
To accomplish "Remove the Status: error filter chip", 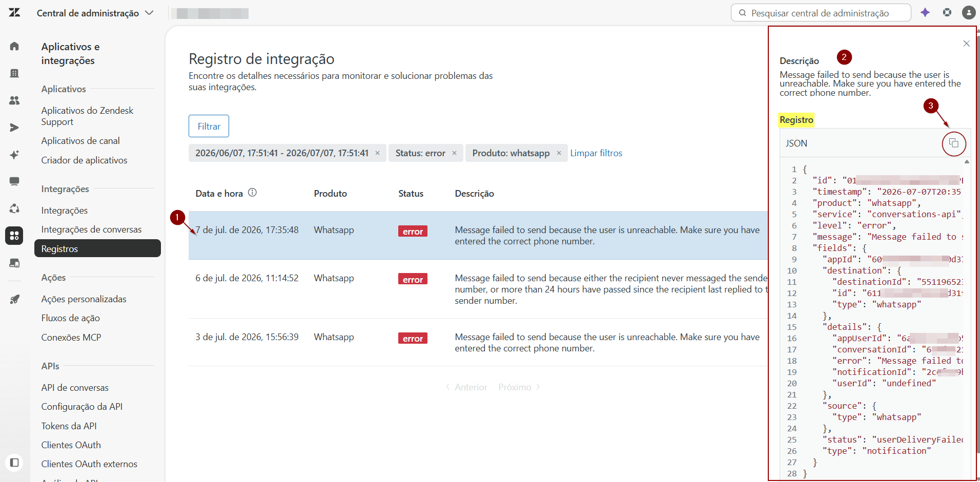I will point(455,153).
